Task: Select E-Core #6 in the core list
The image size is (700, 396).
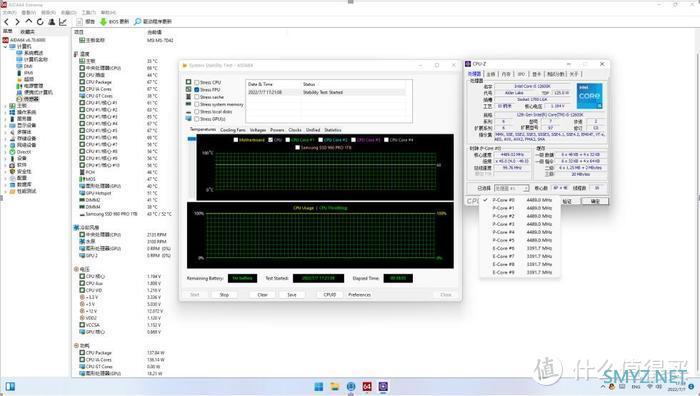Action: pyautogui.click(x=520, y=248)
